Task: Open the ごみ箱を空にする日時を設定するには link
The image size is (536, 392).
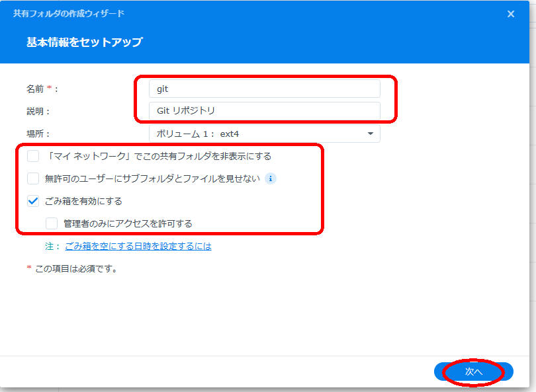Action: [138, 246]
